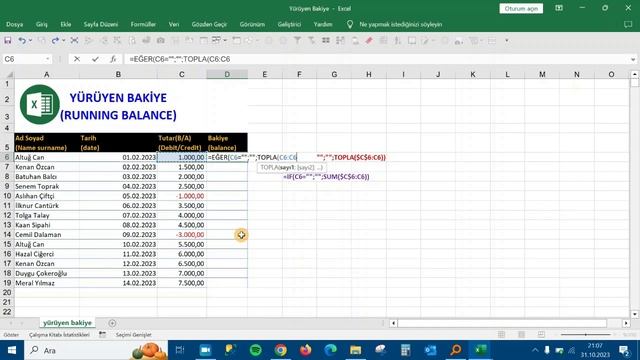The width and height of the screenshot is (640, 360).
Task: Open Google Chrome from the taskbar
Action: coord(280,350)
